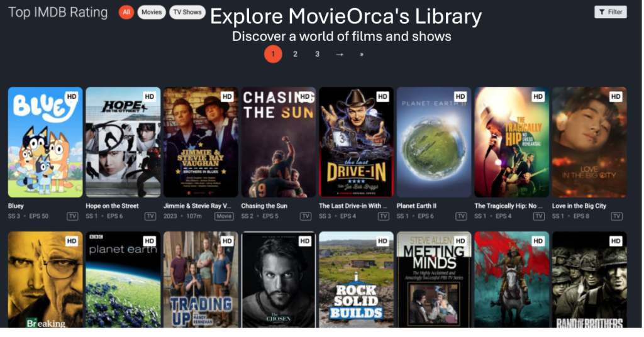Click the TV tag under Planet Earth II
644x337 pixels.
pos(461,216)
